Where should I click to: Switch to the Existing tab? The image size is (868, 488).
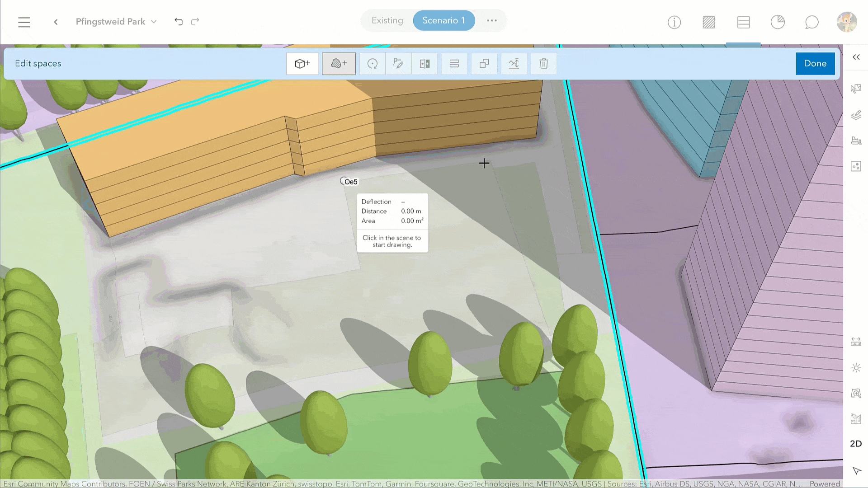[x=387, y=20]
